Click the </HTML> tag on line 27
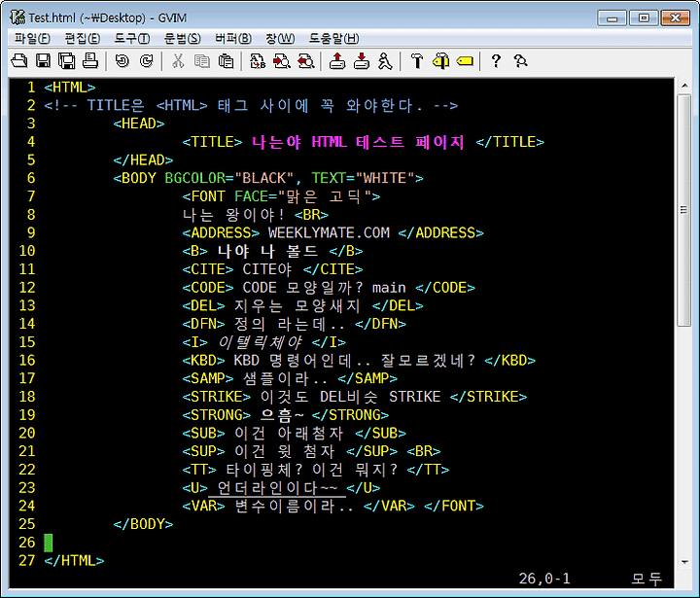The image size is (700, 598). (x=74, y=561)
